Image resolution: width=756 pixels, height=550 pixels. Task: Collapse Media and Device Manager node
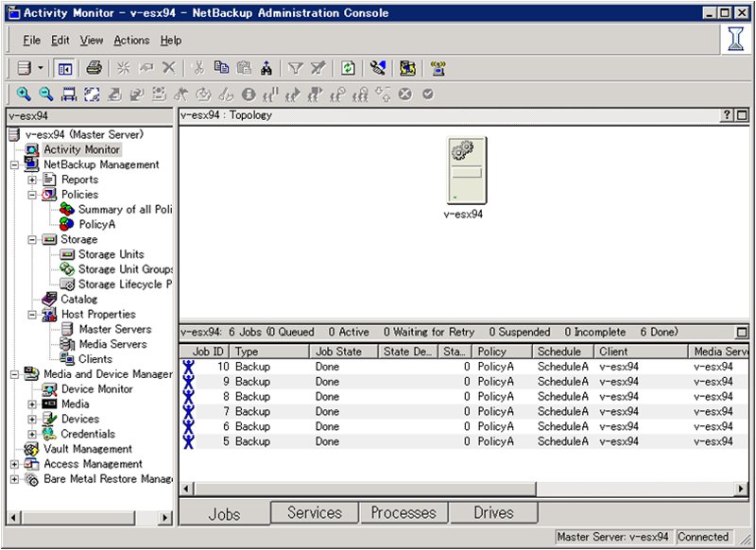[x=14, y=374]
